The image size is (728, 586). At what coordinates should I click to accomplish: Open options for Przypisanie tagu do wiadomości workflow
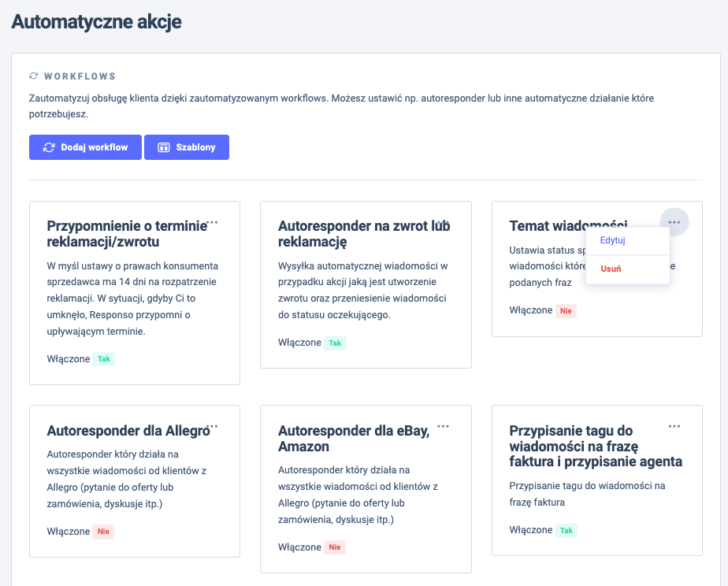[x=674, y=425]
